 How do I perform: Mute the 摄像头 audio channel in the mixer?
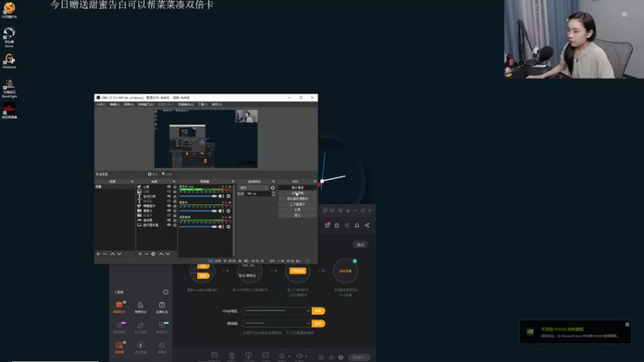(x=221, y=211)
